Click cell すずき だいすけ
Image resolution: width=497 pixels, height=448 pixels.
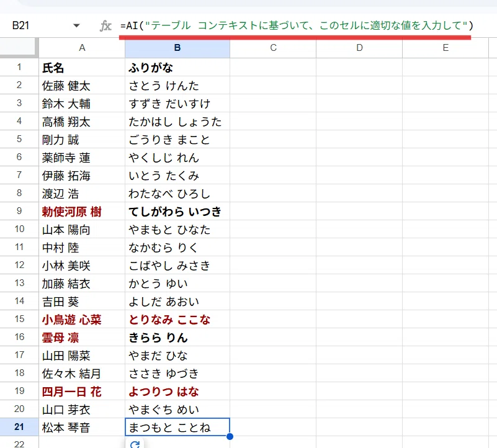tap(177, 104)
